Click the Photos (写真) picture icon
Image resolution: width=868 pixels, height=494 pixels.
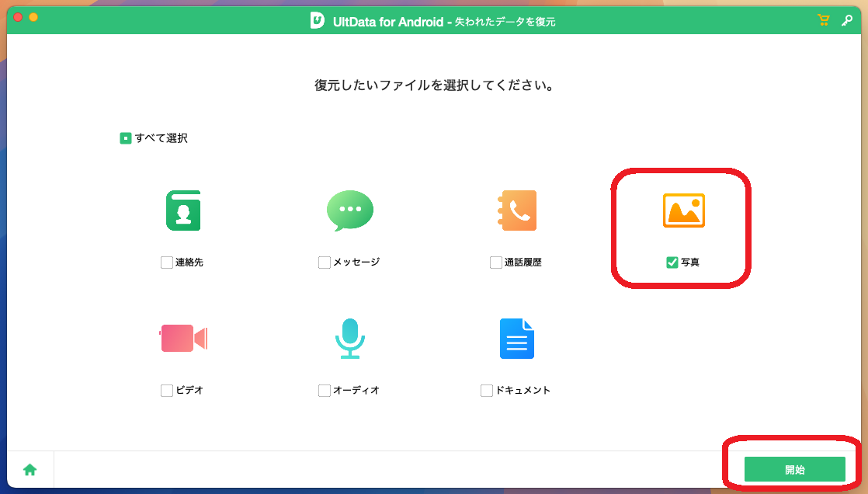(684, 210)
